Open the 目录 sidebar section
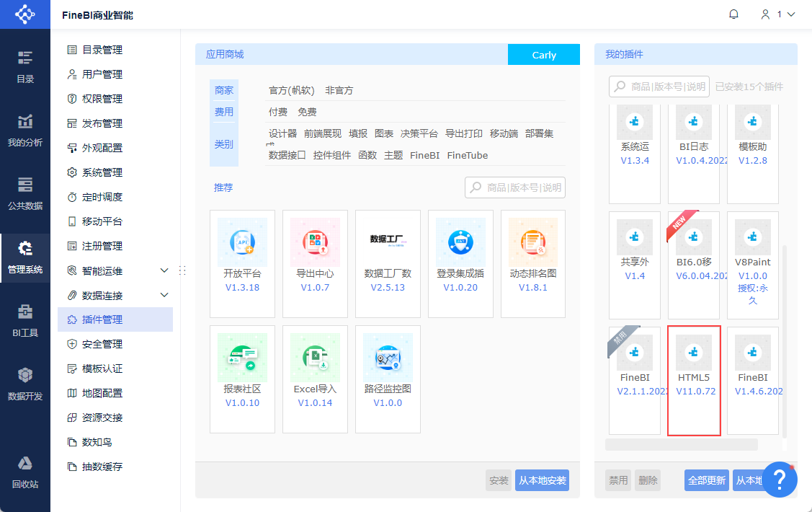Image resolution: width=812 pixels, height=512 pixels. pyautogui.click(x=24, y=66)
